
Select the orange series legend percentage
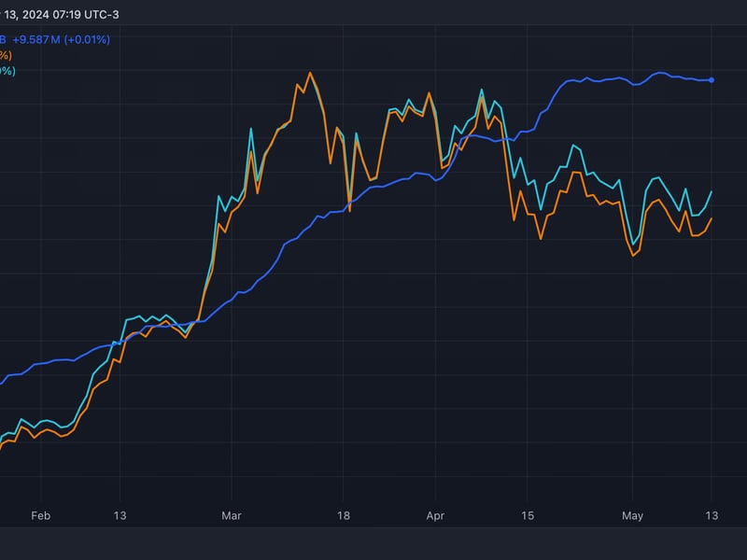6,55
